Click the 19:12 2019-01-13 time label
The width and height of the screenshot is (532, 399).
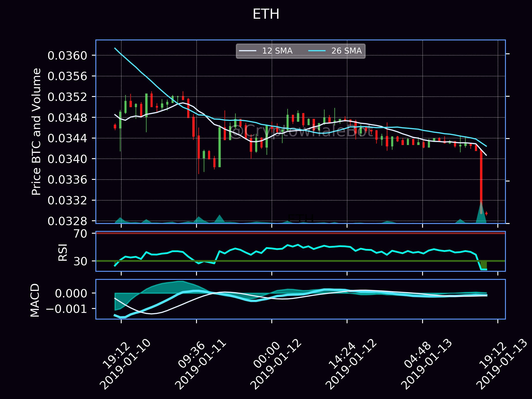[502, 364]
